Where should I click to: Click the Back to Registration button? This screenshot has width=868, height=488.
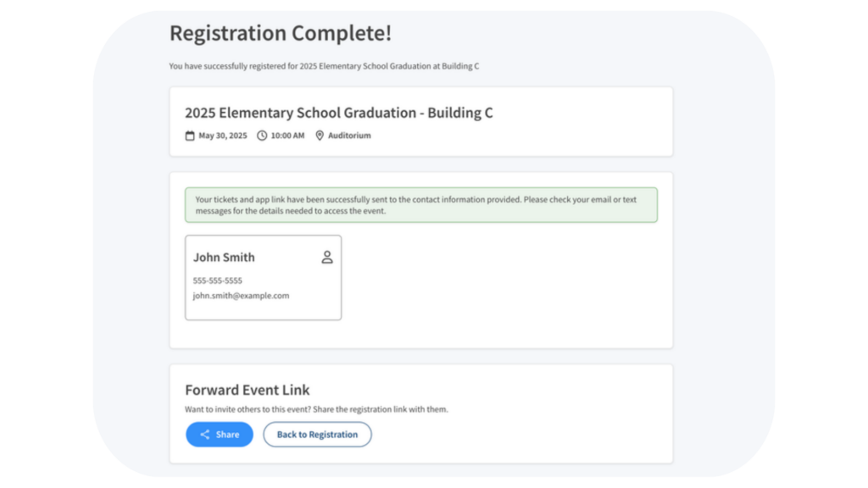(317, 435)
